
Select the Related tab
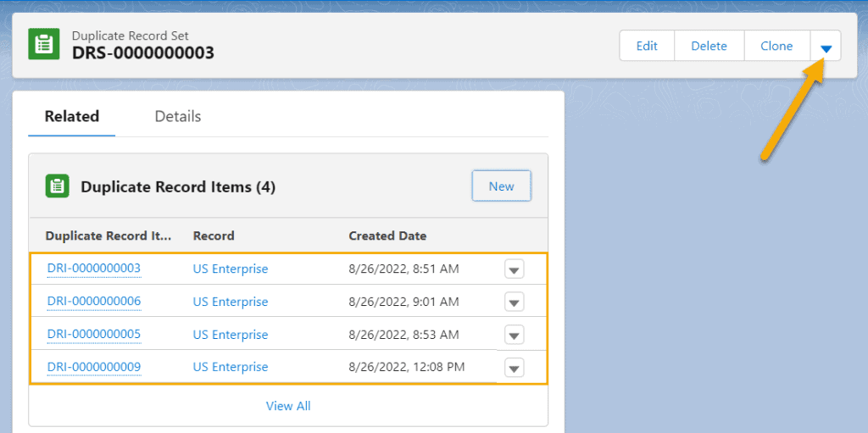[72, 117]
